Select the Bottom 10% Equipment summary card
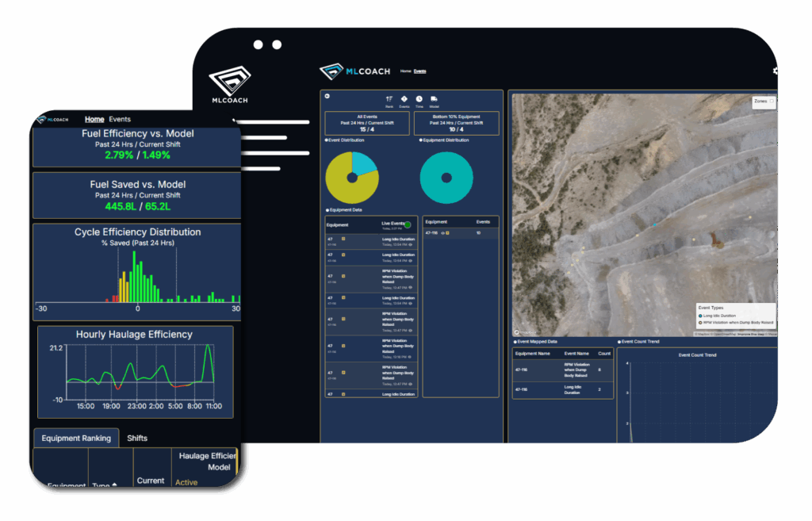The width and height of the screenshot is (812, 521). click(456, 123)
